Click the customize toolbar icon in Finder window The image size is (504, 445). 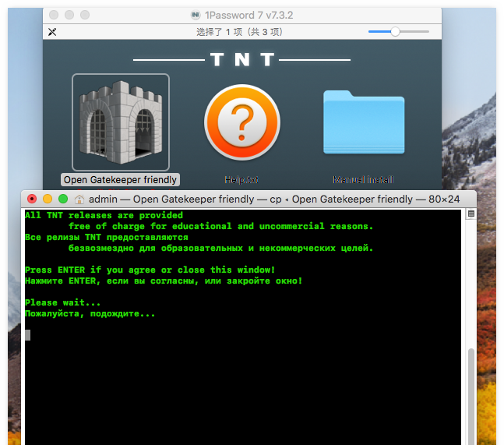coord(52,32)
